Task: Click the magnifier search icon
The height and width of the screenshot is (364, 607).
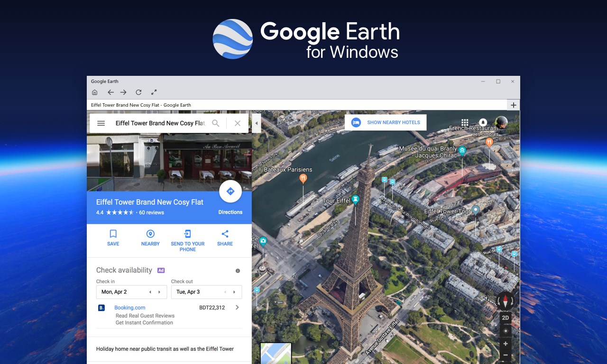Action: click(x=216, y=123)
